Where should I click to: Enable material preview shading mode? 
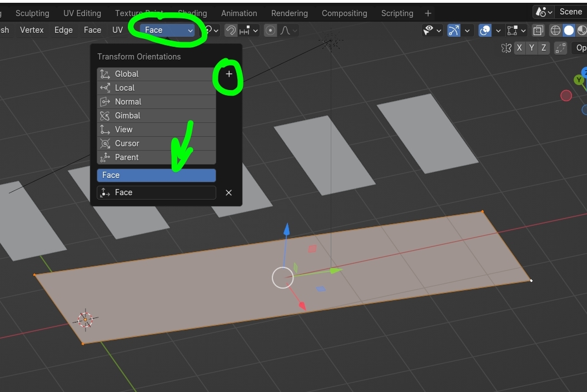click(582, 31)
